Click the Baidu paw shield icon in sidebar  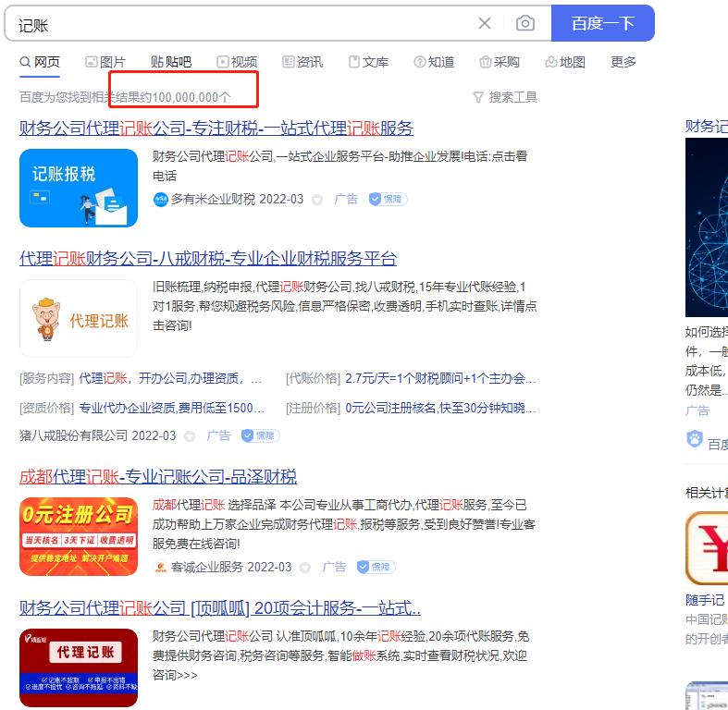(695, 438)
